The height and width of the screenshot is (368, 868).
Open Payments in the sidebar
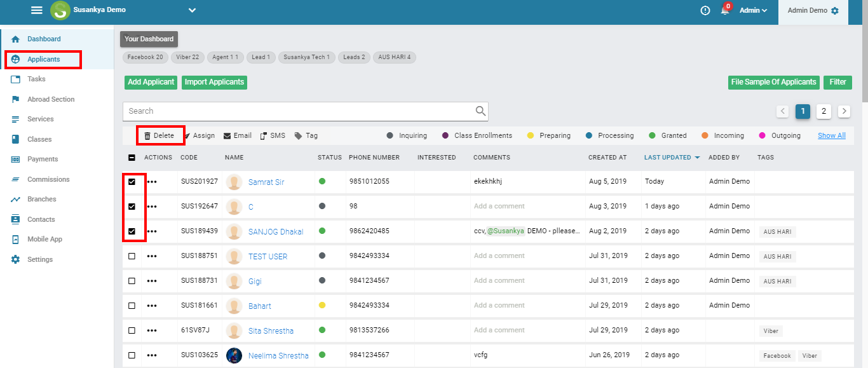tap(43, 159)
